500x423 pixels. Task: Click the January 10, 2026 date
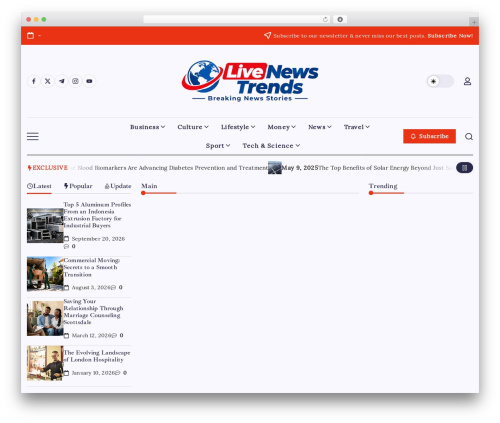click(x=93, y=373)
